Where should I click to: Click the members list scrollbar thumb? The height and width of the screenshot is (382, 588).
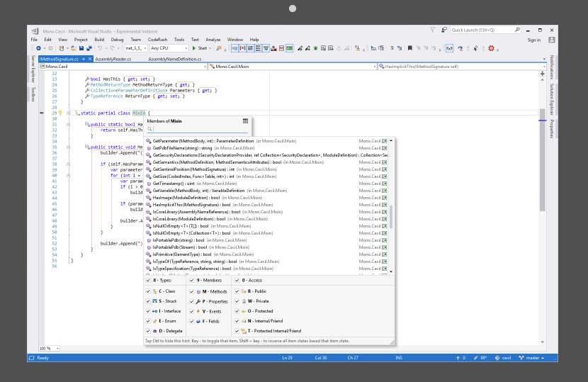point(391,217)
